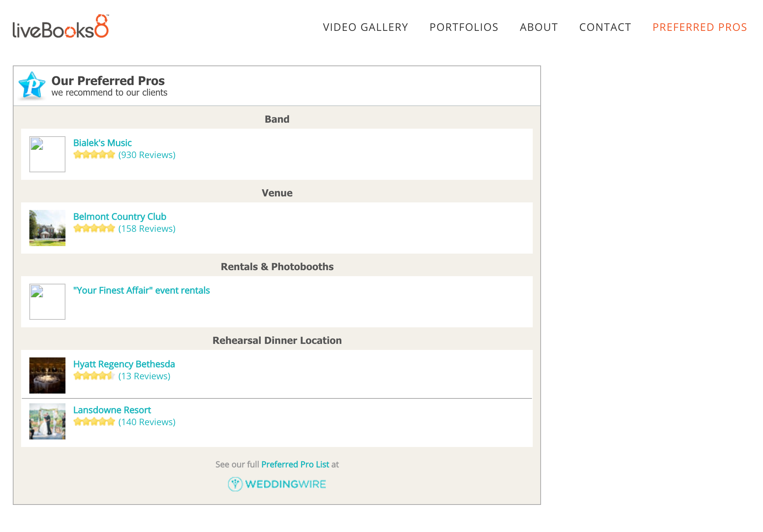
Task: Click the blue Preferred Pros star icon
Action: point(32,86)
